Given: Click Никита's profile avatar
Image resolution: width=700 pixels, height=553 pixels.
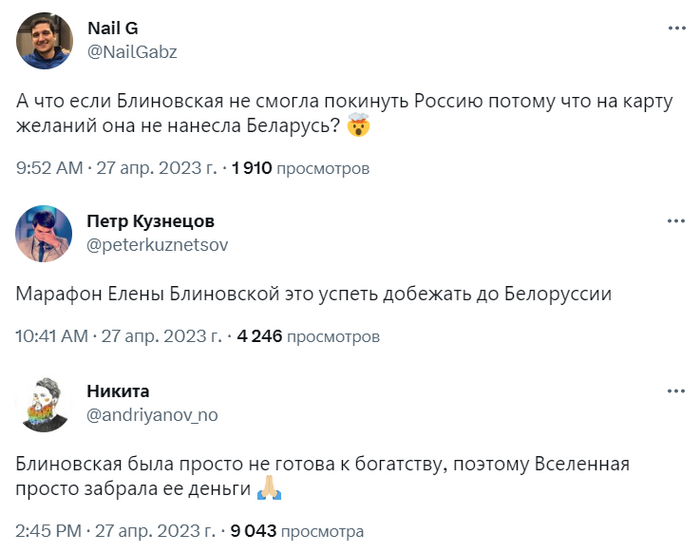Looking at the screenshot, I should (x=43, y=404).
